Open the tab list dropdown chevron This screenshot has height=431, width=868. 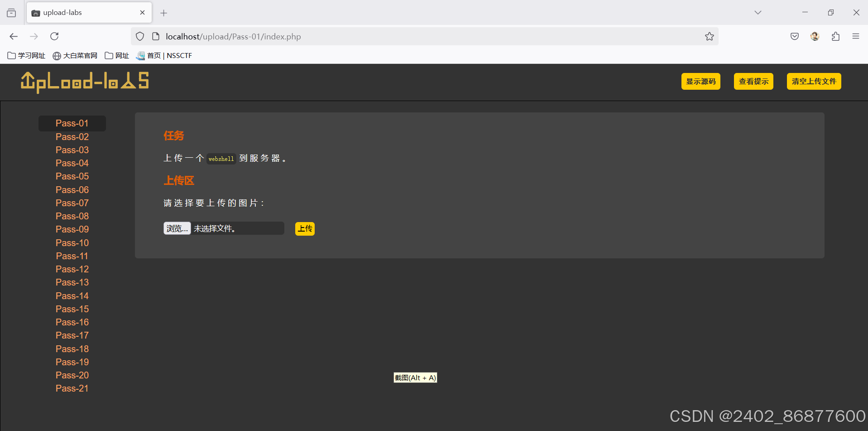pos(758,12)
